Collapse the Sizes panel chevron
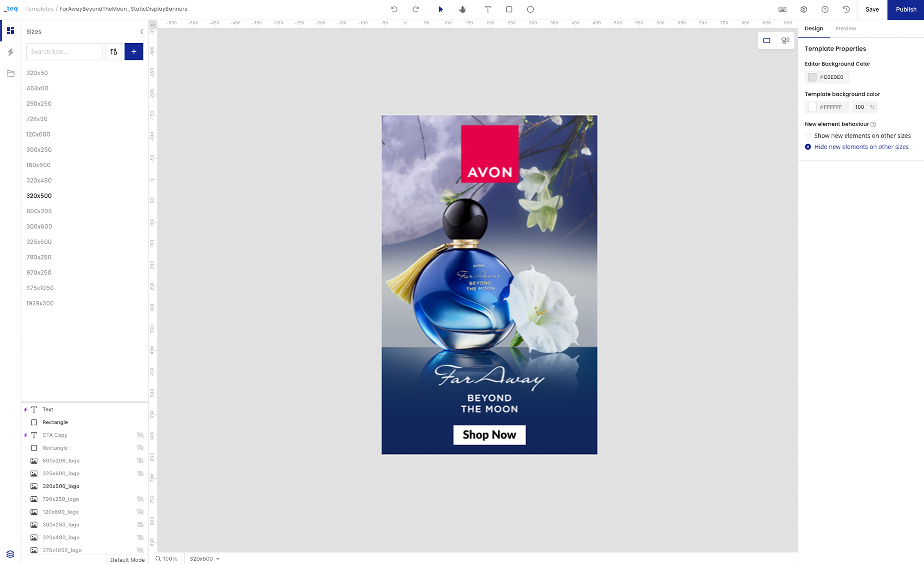Viewport: 924px width, 564px height. (142, 32)
